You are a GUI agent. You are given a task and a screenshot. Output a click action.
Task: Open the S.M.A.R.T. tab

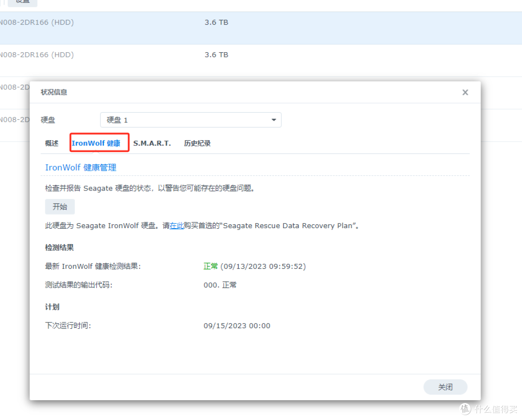tap(152, 143)
